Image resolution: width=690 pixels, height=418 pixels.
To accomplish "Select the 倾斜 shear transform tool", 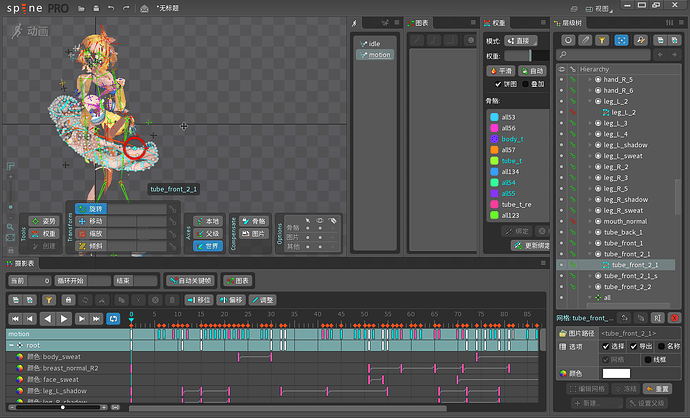I will point(91,246).
